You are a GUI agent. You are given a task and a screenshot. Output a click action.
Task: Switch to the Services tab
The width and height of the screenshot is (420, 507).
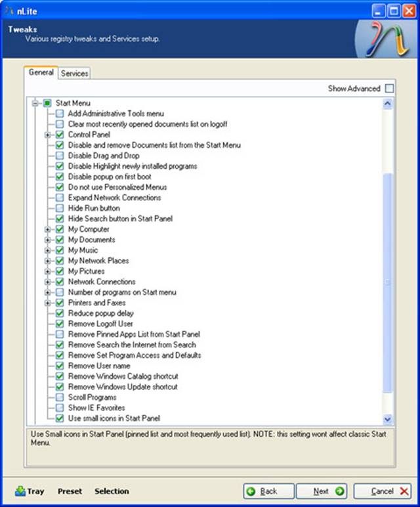tap(74, 74)
